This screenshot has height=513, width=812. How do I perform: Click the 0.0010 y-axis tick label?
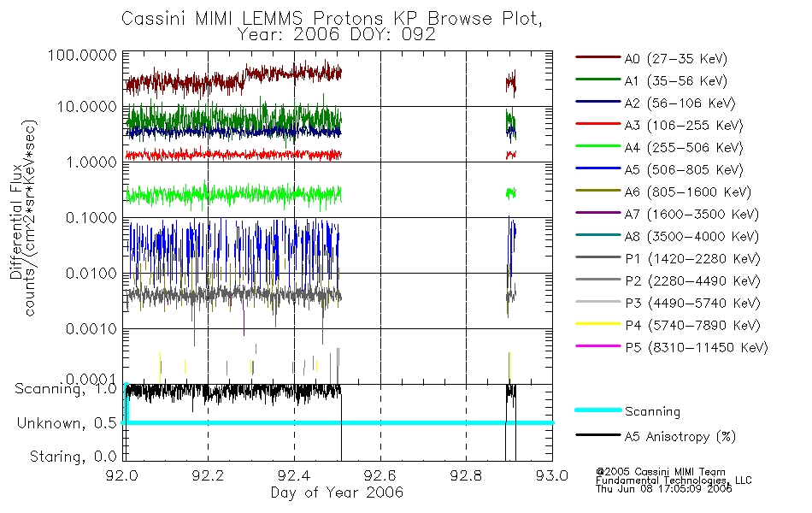(x=91, y=329)
